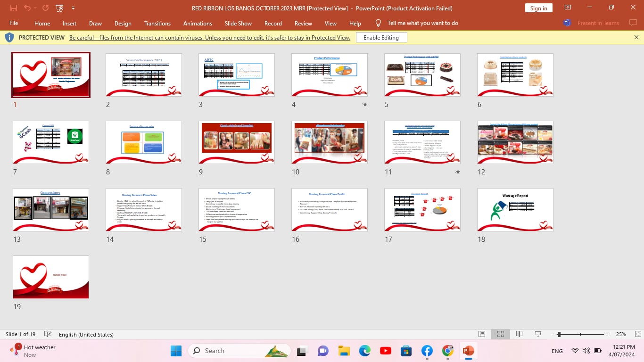Open the File menu
The image size is (644, 362).
(14, 23)
